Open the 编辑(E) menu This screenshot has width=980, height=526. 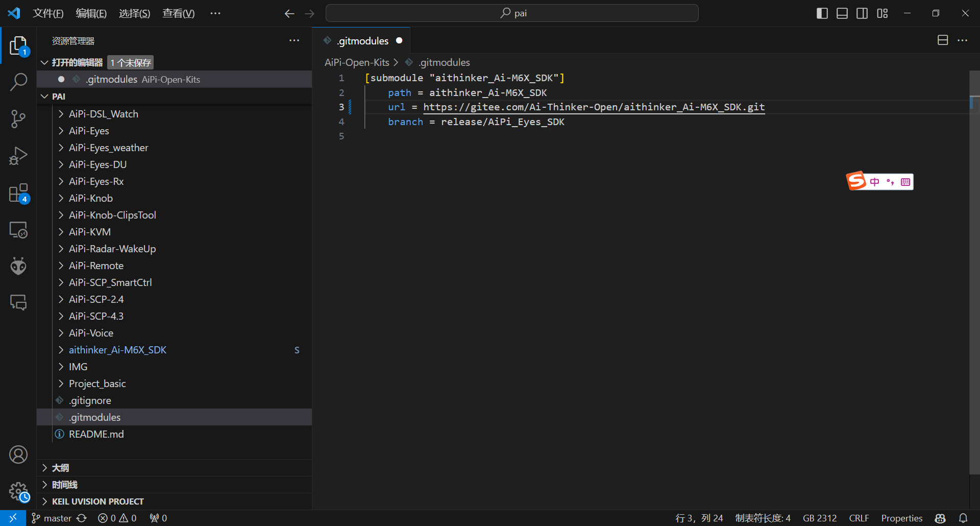(91, 13)
